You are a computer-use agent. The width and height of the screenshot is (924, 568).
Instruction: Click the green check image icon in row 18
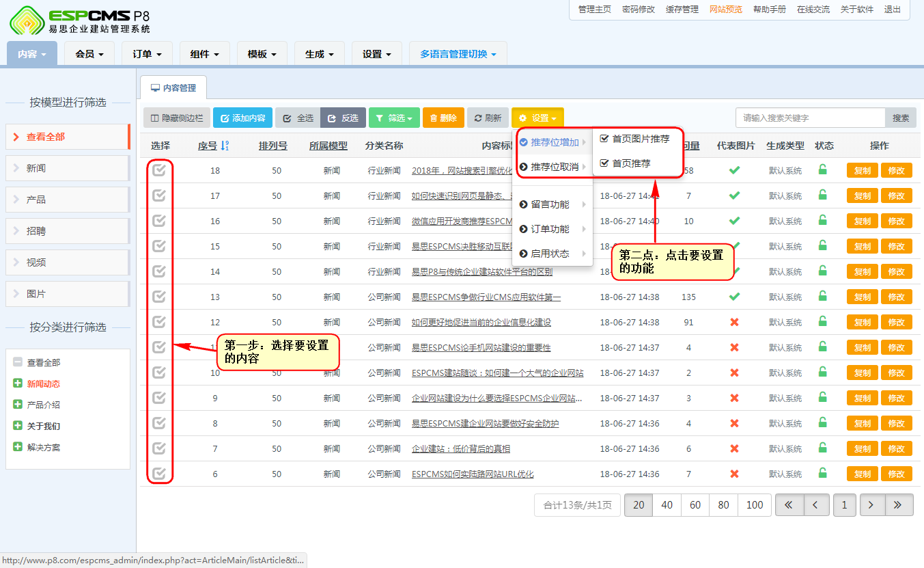click(x=735, y=170)
